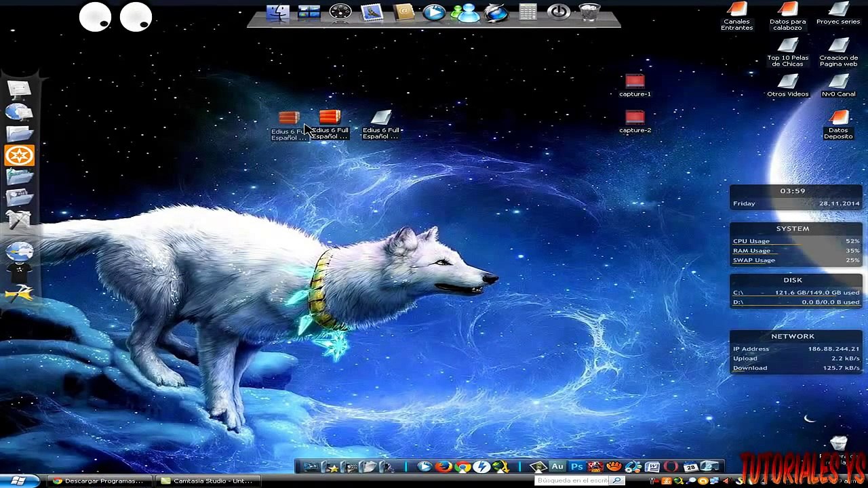Open the Address Book icon in the top dock
868x488 pixels.
403,12
